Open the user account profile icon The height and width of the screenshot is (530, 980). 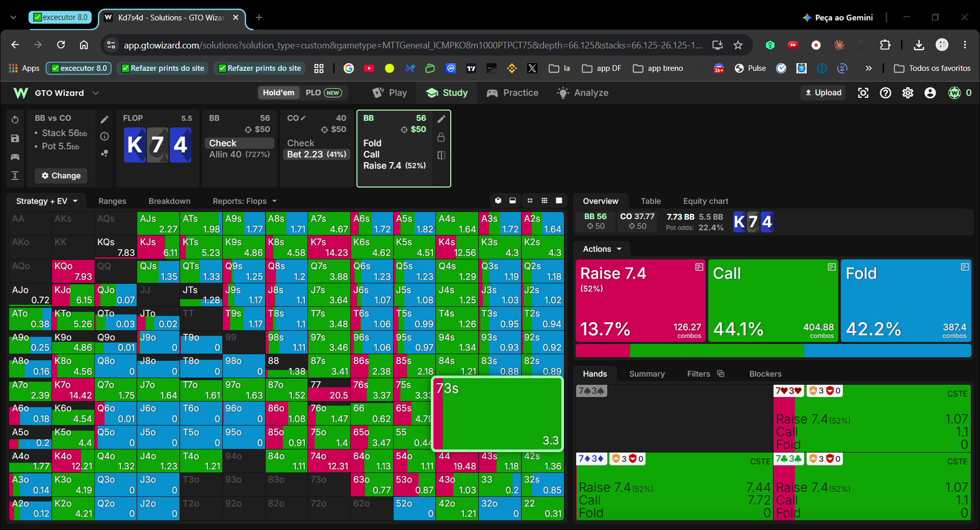click(931, 93)
